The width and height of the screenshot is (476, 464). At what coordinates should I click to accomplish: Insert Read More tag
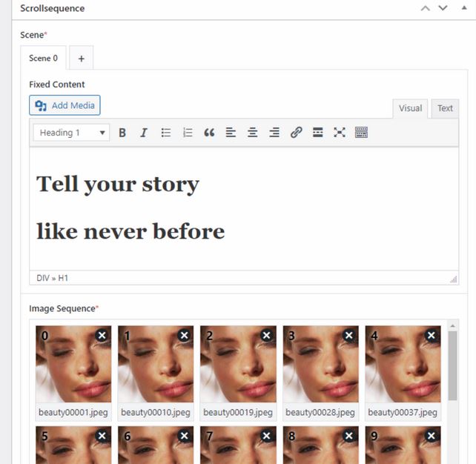point(318,133)
